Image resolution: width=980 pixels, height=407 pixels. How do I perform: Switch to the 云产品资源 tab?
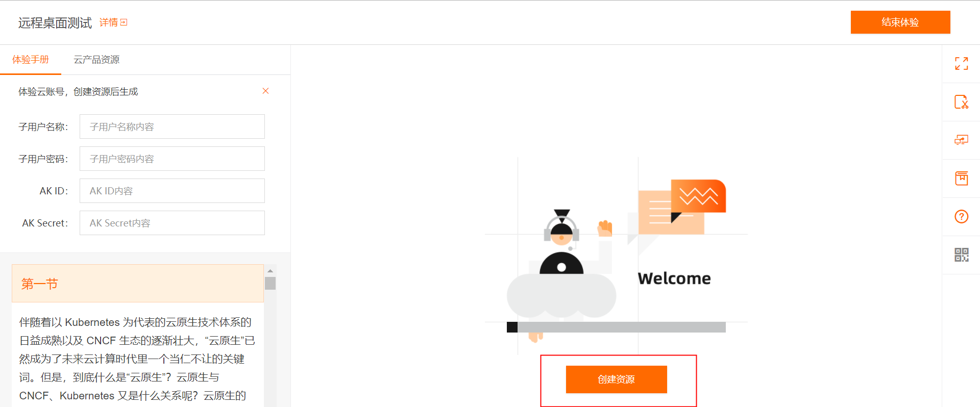pyautogui.click(x=96, y=60)
